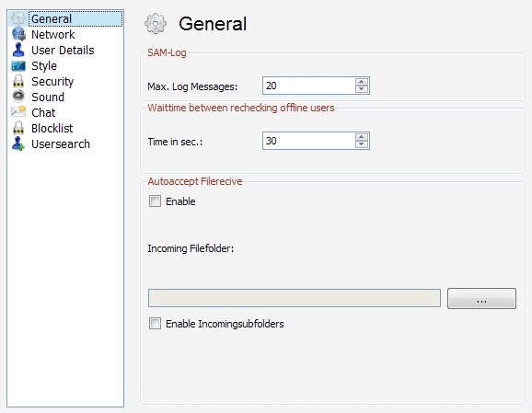This screenshot has width=532, height=413.
Task: Decrease Time in sec. with down arrow
Action: click(x=362, y=144)
